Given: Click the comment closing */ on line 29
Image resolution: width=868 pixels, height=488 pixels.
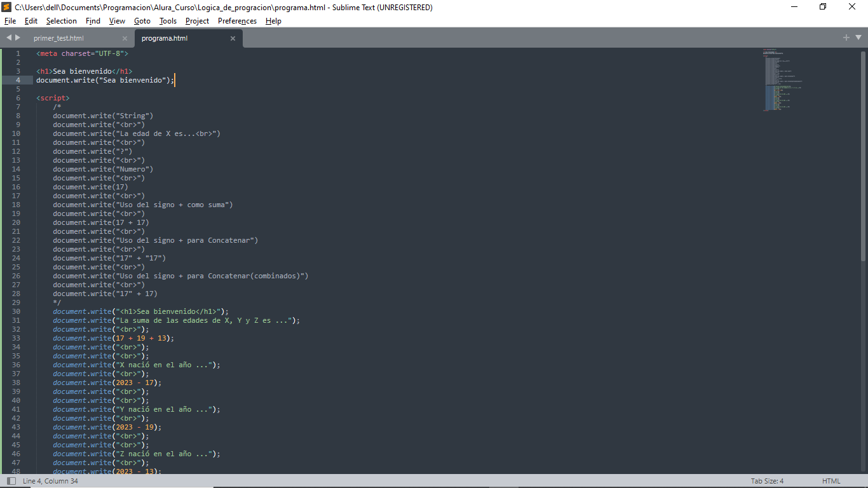Looking at the screenshot, I should click(x=57, y=302).
